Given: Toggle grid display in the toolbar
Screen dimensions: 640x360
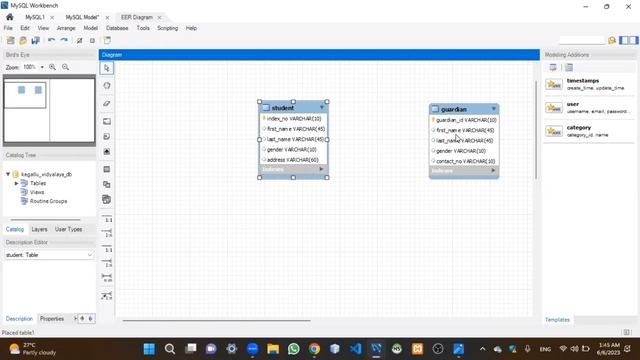Looking at the screenshot, I should (80, 40).
